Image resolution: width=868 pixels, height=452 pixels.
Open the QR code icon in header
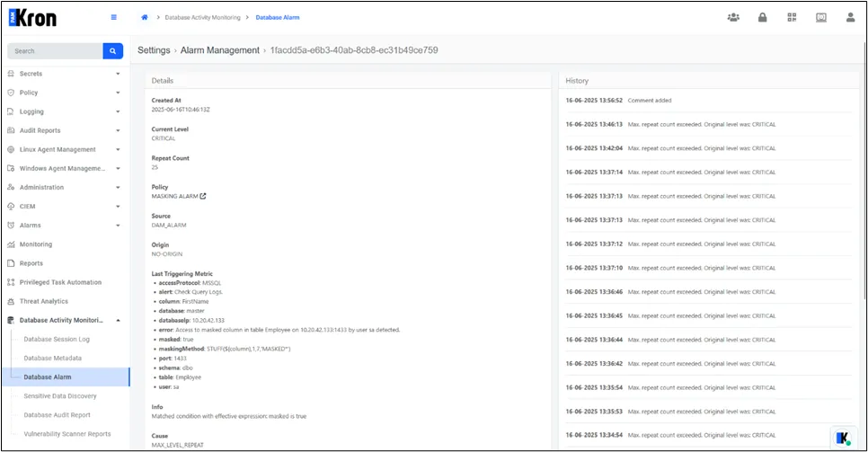(793, 18)
